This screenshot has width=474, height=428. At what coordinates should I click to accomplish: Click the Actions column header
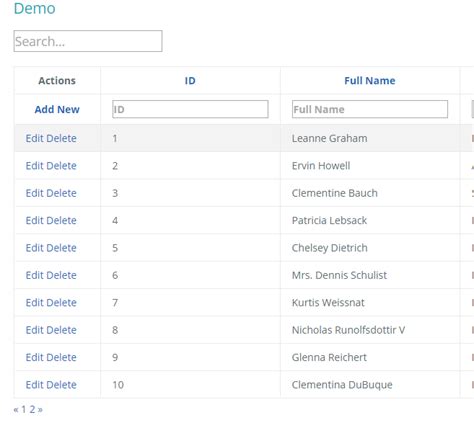pyautogui.click(x=57, y=81)
